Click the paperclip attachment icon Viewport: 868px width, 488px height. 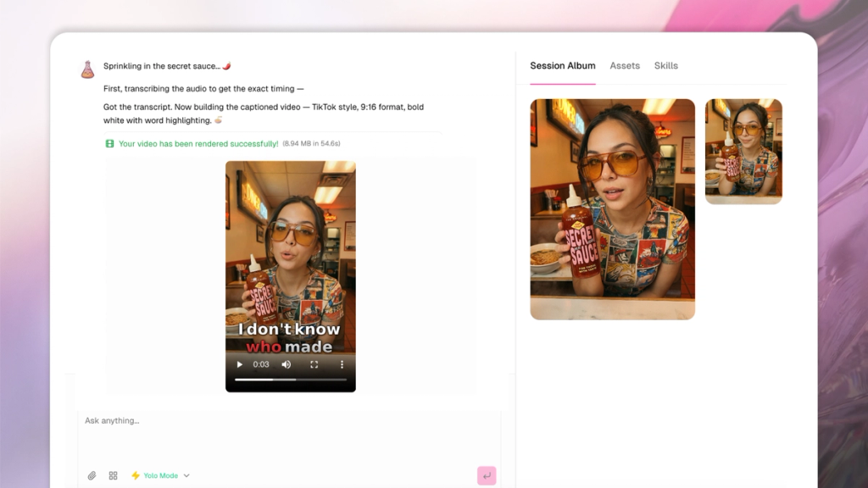click(92, 475)
